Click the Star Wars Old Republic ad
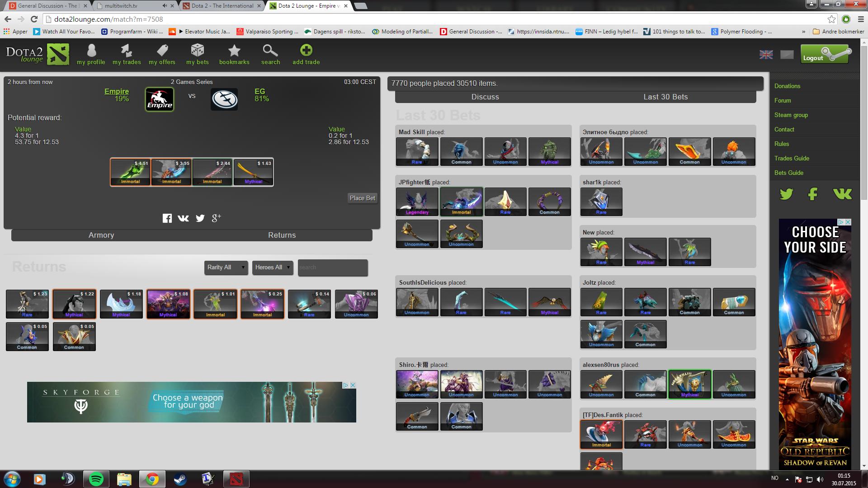This screenshot has width=868, height=488. coord(815,343)
